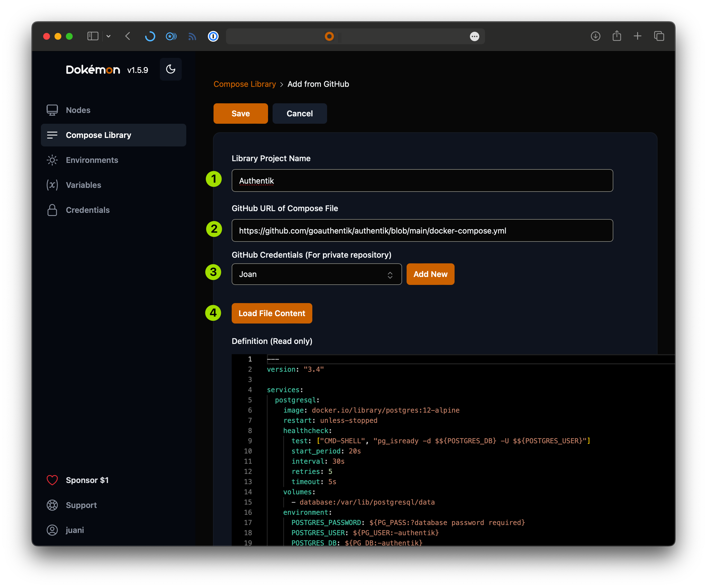Click 'postgresql:' line in editor

297,400
